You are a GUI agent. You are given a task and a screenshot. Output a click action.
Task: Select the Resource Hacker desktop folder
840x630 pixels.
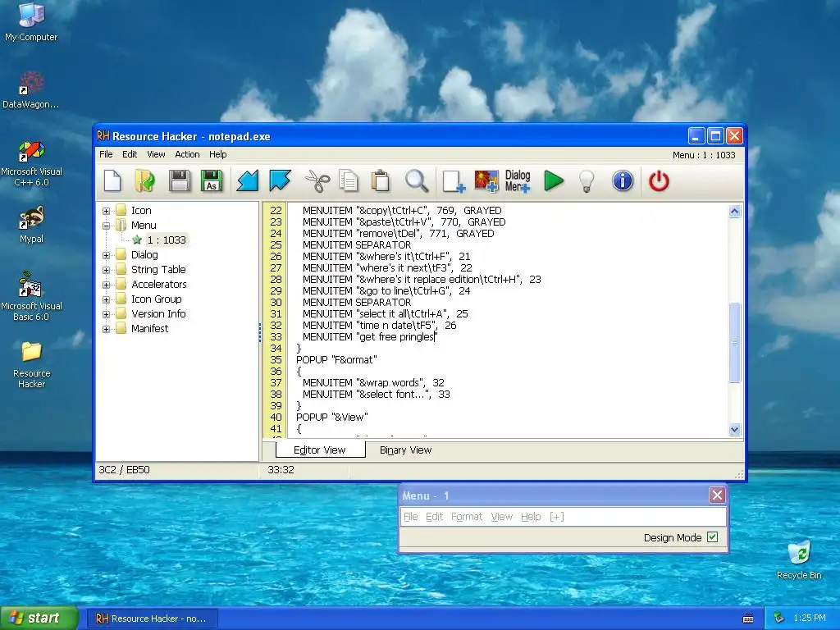31,364
